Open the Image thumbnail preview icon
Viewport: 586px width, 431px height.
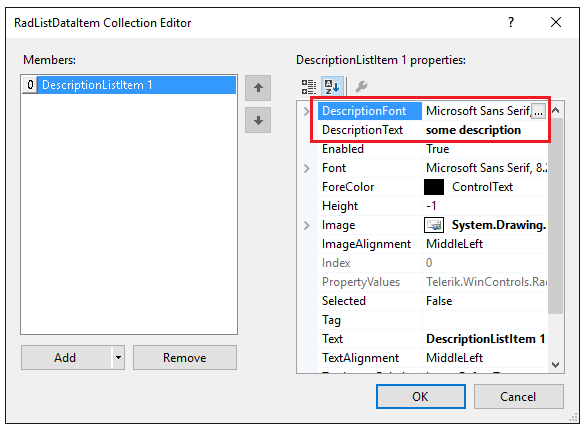click(434, 225)
